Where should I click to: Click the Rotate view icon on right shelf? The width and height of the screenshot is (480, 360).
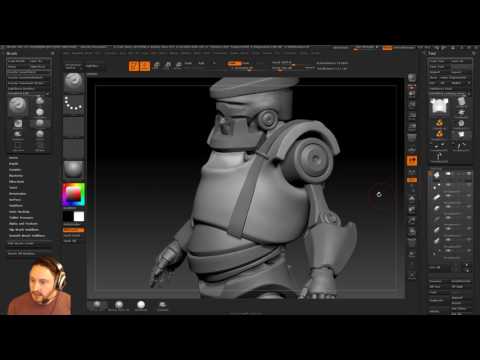pyautogui.click(x=412, y=232)
